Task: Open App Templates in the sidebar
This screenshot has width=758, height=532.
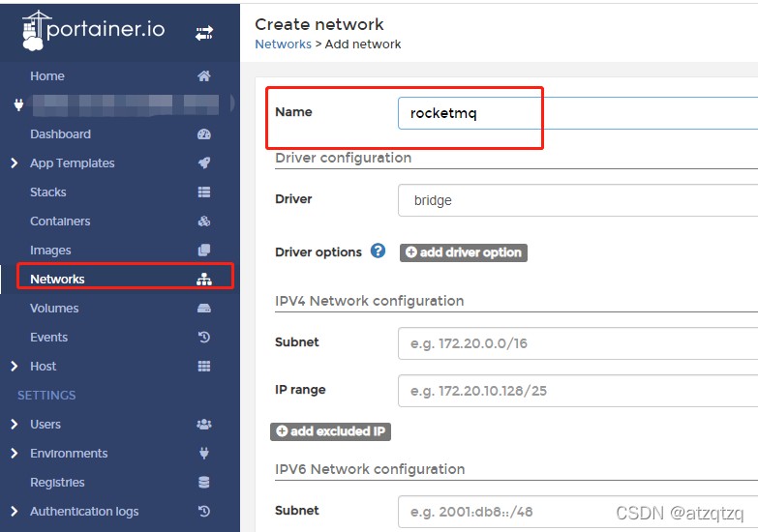Action: coord(73,163)
